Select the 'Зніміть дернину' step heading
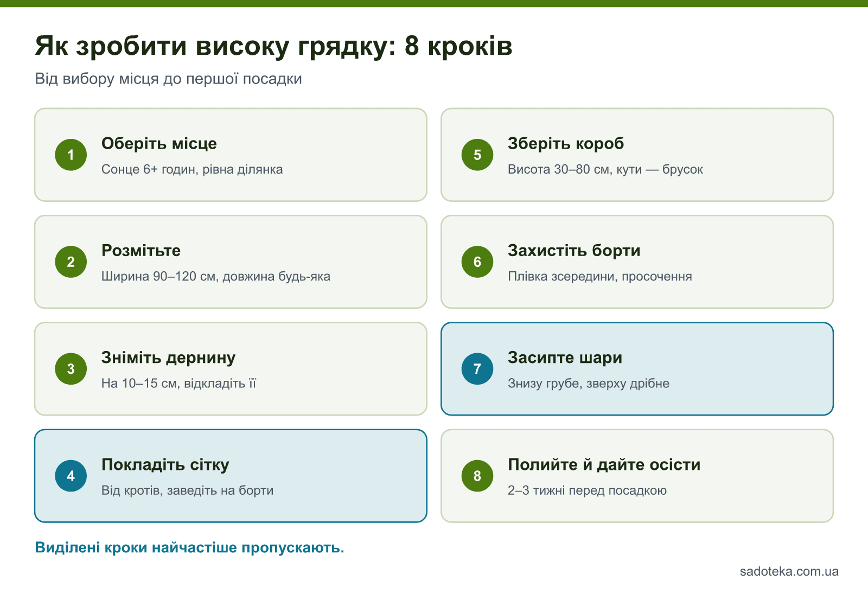868x593 pixels. (169, 358)
